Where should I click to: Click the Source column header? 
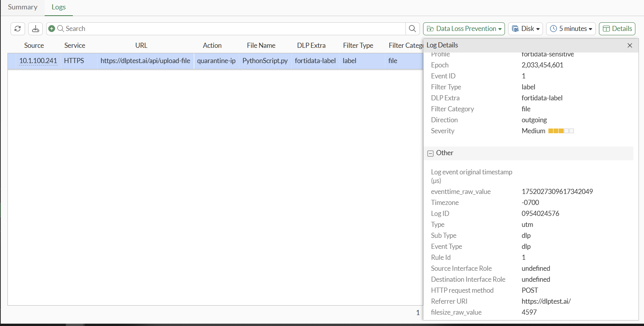34,45
